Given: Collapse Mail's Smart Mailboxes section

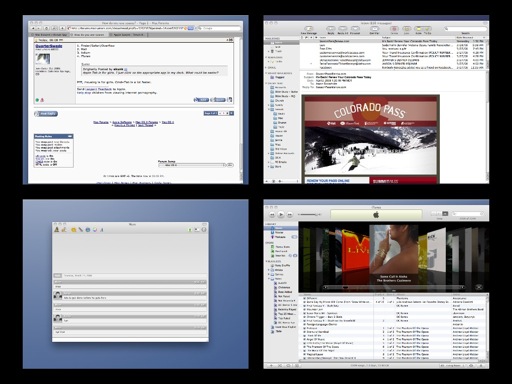Looking at the screenshot, I should coord(266,73).
